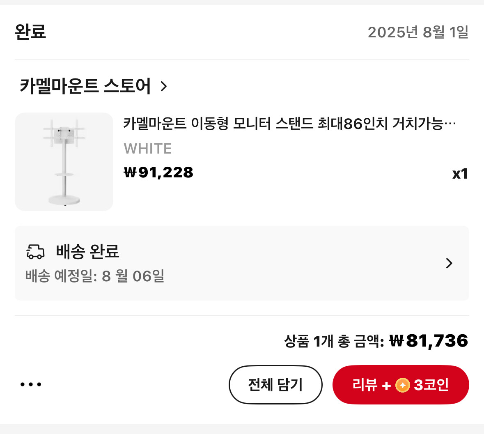484x448 pixels.
Task: Click the 리뷰 + 3코인 button
Action: coord(401,385)
